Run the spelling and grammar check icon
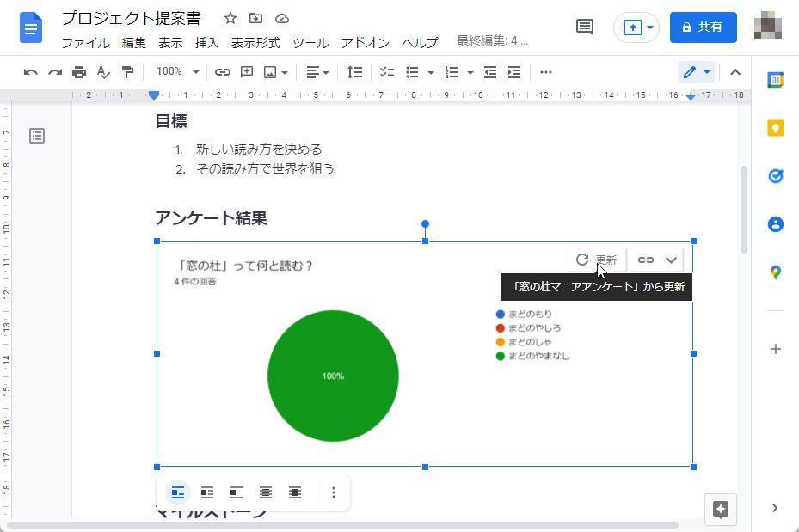Viewport: 799px width, 532px height. coord(102,72)
